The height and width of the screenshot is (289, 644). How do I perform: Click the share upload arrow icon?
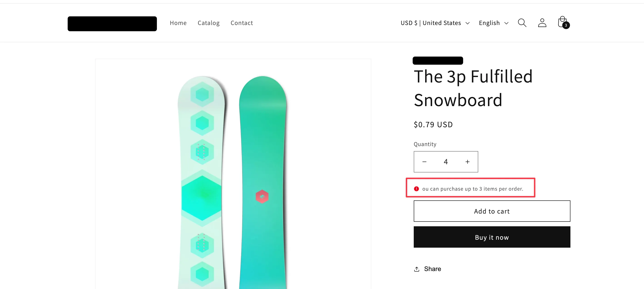[x=416, y=269]
